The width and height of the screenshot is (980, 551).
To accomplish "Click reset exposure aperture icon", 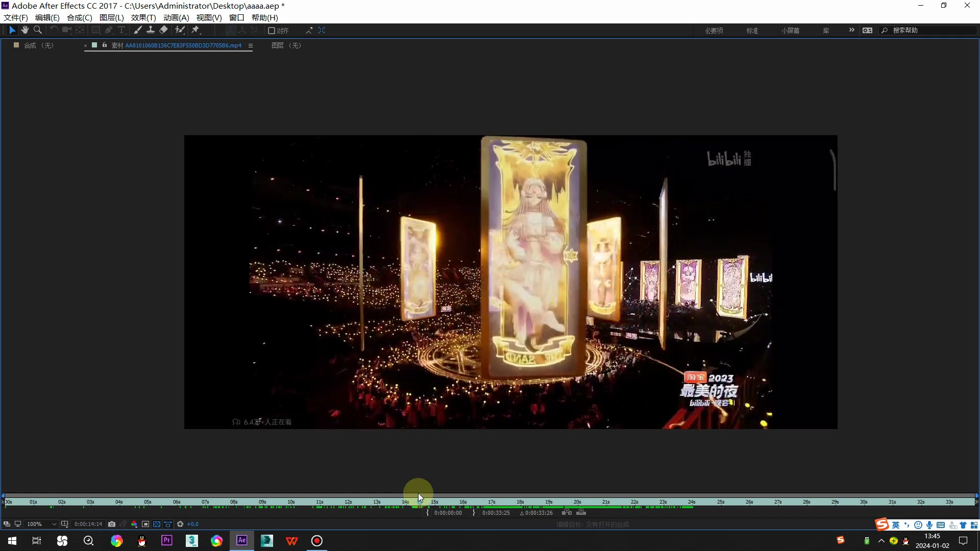I will pyautogui.click(x=180, y=524).
